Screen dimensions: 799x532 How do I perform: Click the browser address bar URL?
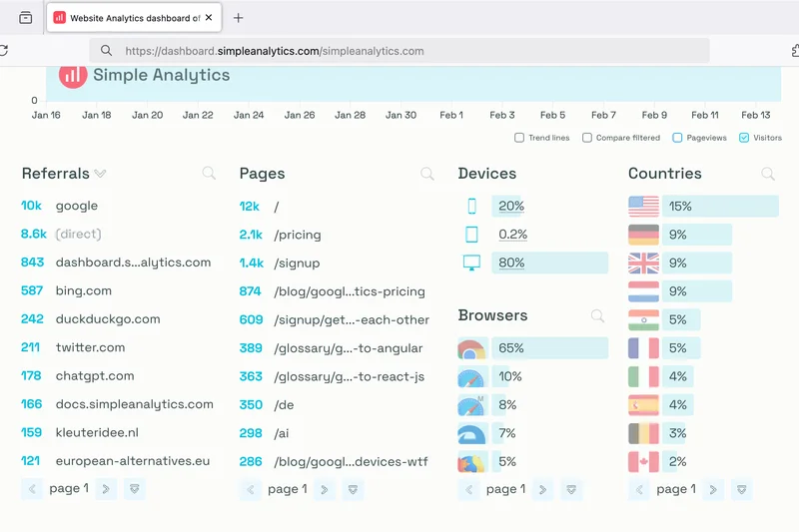coord(275,51)
